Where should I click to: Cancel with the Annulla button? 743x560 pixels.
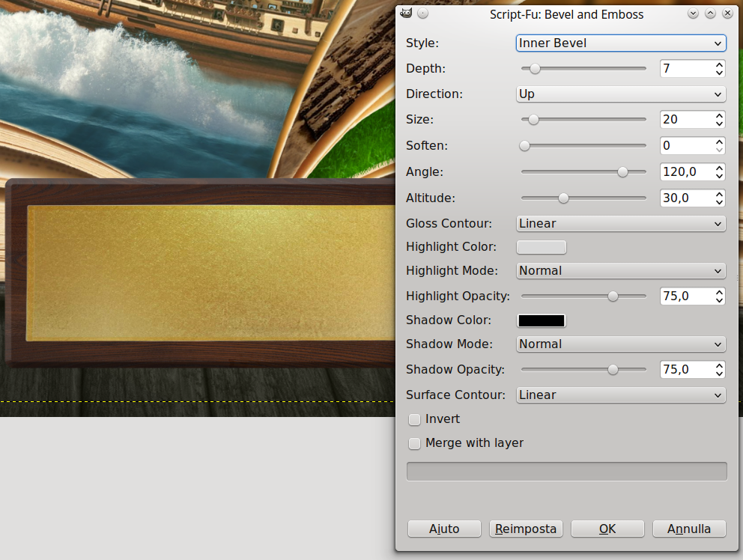pos(689,529)
